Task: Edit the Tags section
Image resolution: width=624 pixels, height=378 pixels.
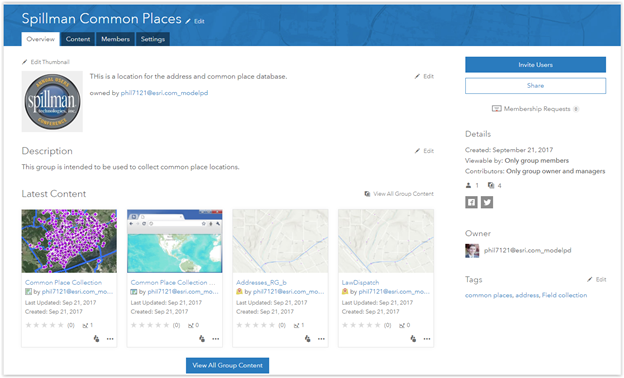Action: tap(597, 279)
